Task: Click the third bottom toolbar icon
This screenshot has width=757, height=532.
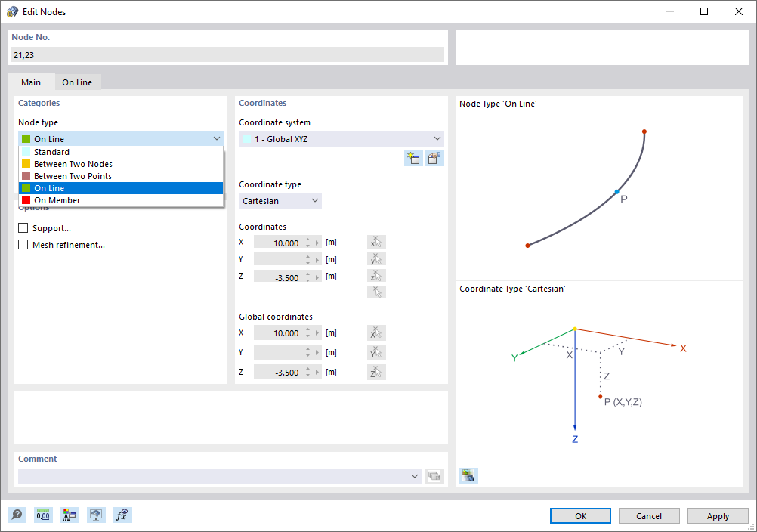Action: 70,515
